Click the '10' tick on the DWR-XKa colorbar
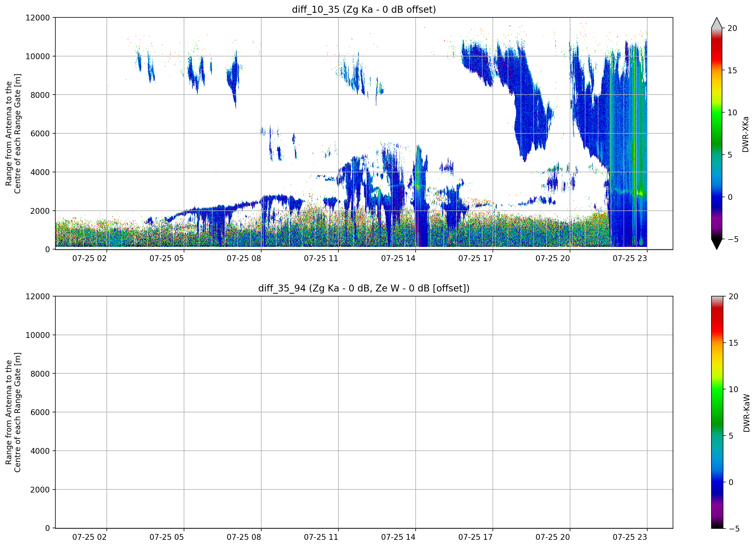 (x=732, y=113)
